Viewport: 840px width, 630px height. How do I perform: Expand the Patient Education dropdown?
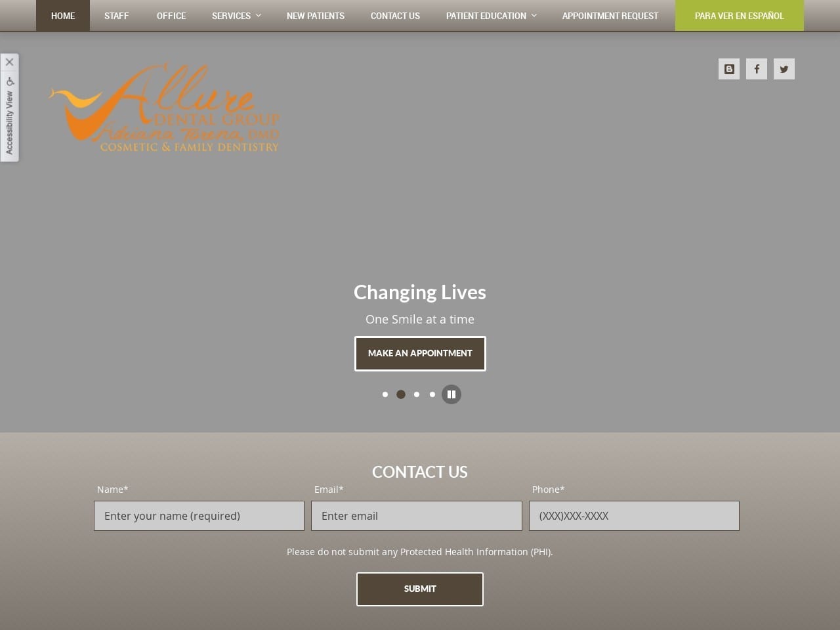[x=491, y=16]
